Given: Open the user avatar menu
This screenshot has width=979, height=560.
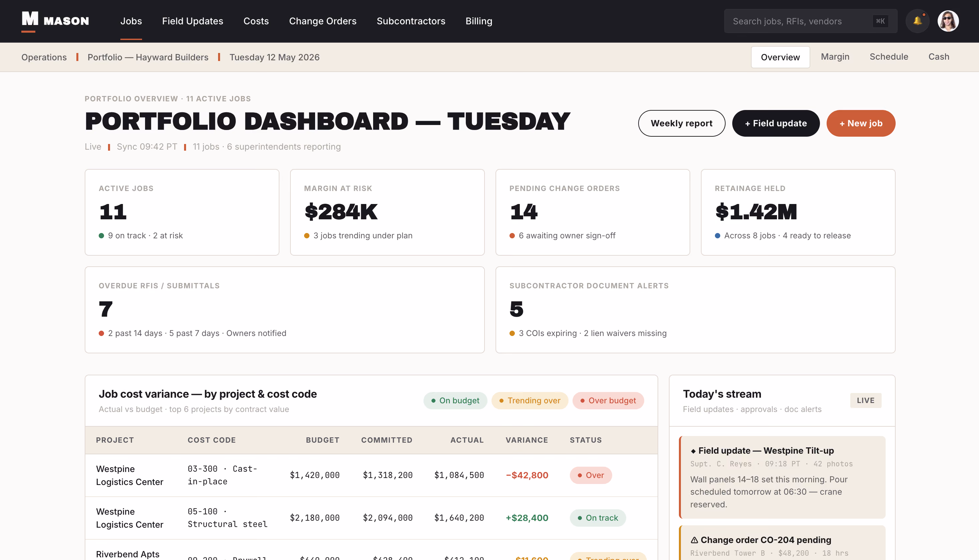Looking at the screenshot, I should (948, 21).
